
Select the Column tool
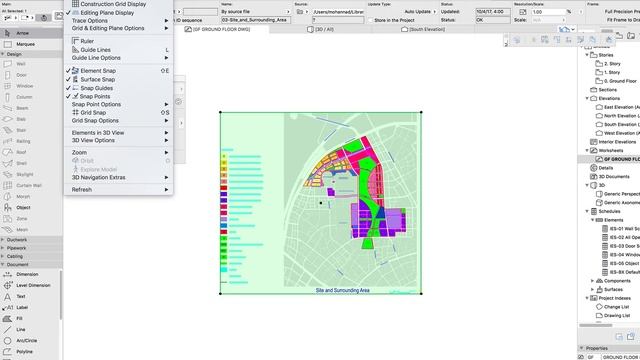[x=31, y=97]
